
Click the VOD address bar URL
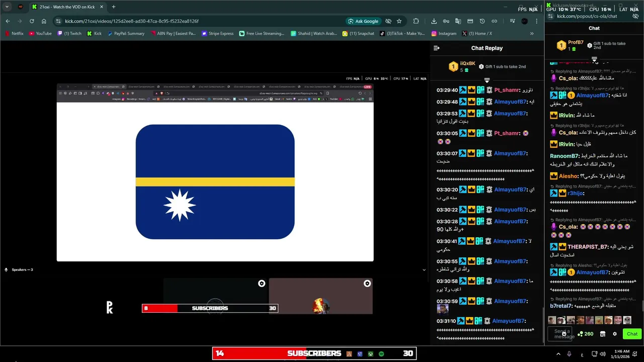click(x=132, y=21)
